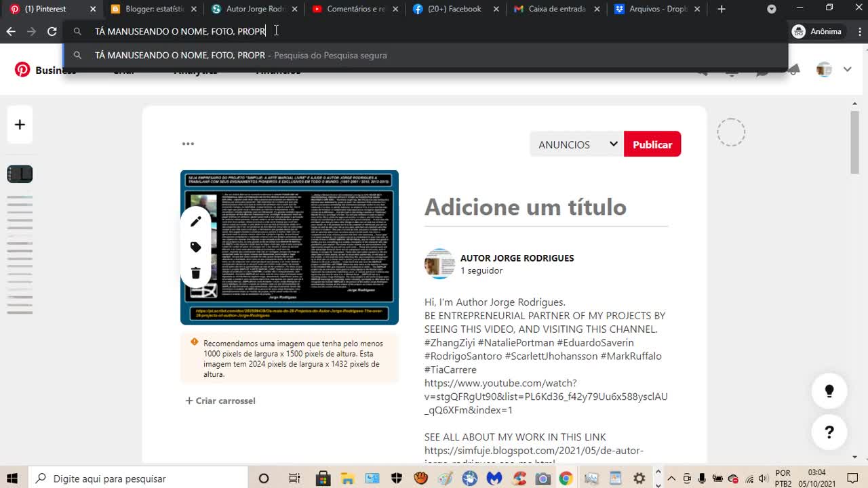868x488 pixels.
Task: Click the Adicione um título field
Action: (x=546, y=207)
